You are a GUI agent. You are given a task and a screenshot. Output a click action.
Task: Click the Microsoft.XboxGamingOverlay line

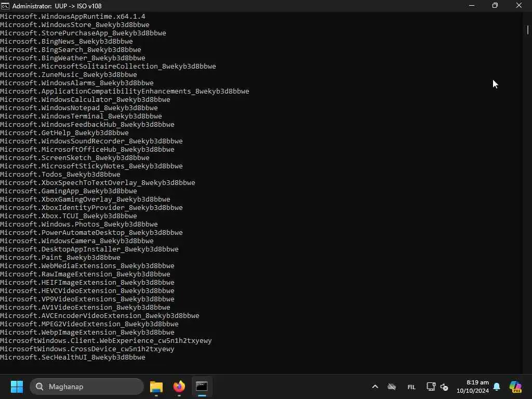[85, 199]
